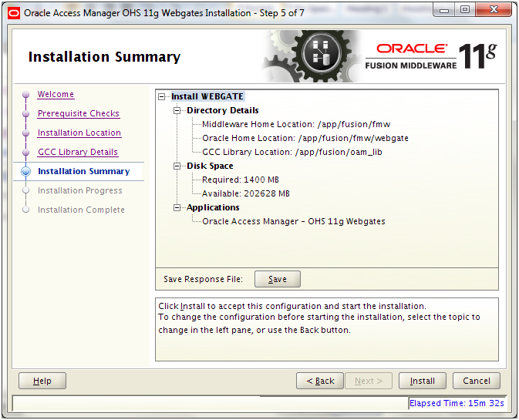519x420 pixels.
Task: Select GCC Library Location entry
Action: tap(292, 152)
